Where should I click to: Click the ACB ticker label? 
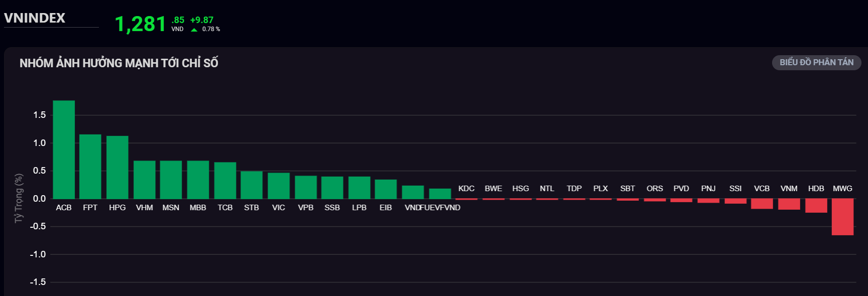[64, 208]
